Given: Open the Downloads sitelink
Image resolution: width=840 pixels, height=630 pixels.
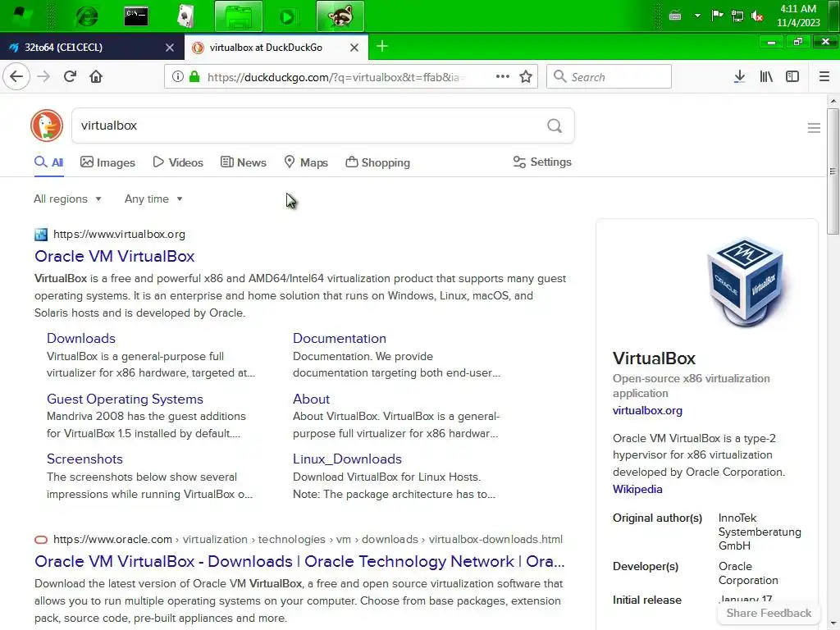Looking at the screenshot, I should (81, 338).
